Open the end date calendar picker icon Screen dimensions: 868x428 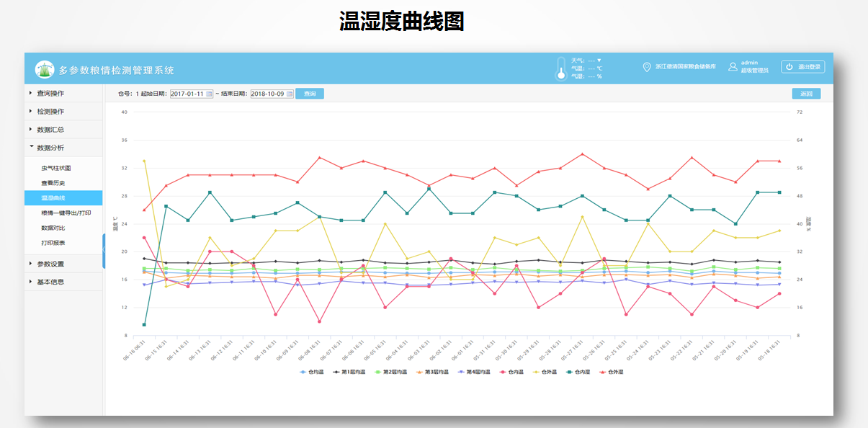click(x=290, y=94)
